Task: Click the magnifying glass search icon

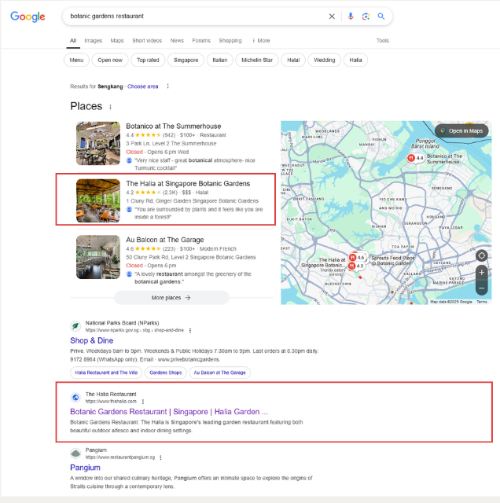Action: click(381, 16)
